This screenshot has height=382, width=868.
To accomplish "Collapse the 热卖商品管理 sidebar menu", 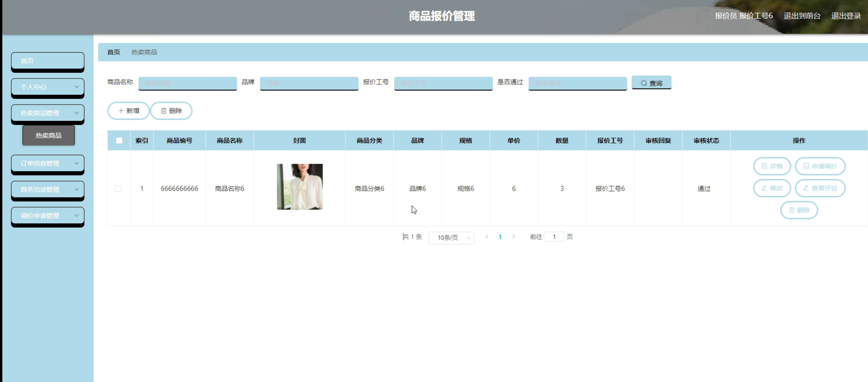I will coord(48,113).
